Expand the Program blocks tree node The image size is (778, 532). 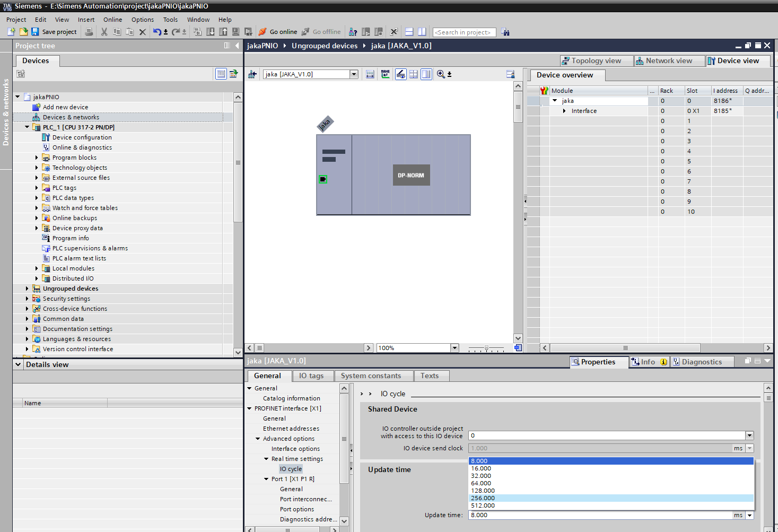point(37,158)
